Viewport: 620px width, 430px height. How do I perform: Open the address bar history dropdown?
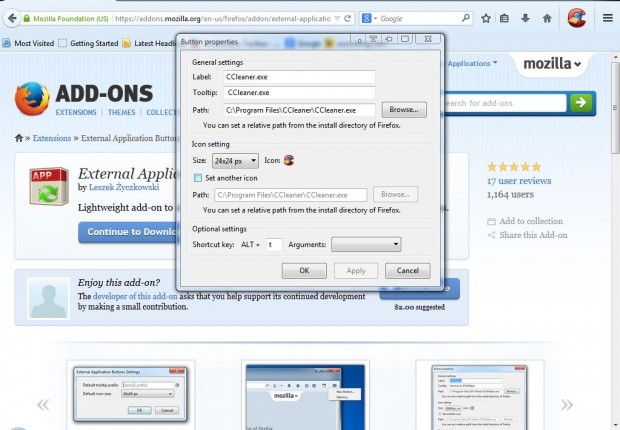tap(337, 19)
